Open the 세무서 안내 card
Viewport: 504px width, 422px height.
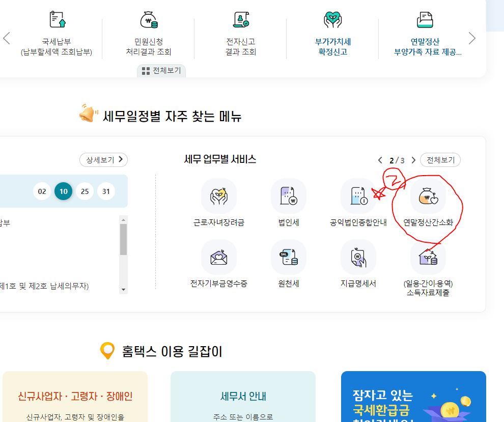243,397
